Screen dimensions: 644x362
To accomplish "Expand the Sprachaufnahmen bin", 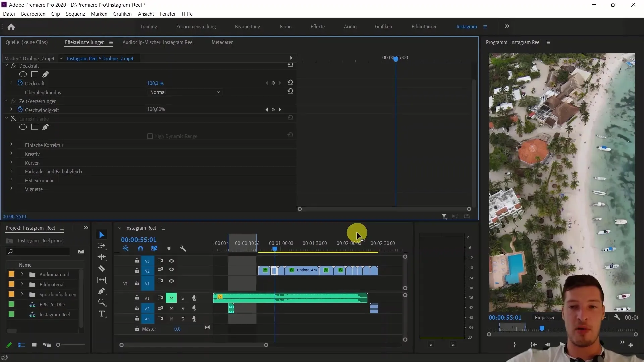I will [x=22, y=294].
